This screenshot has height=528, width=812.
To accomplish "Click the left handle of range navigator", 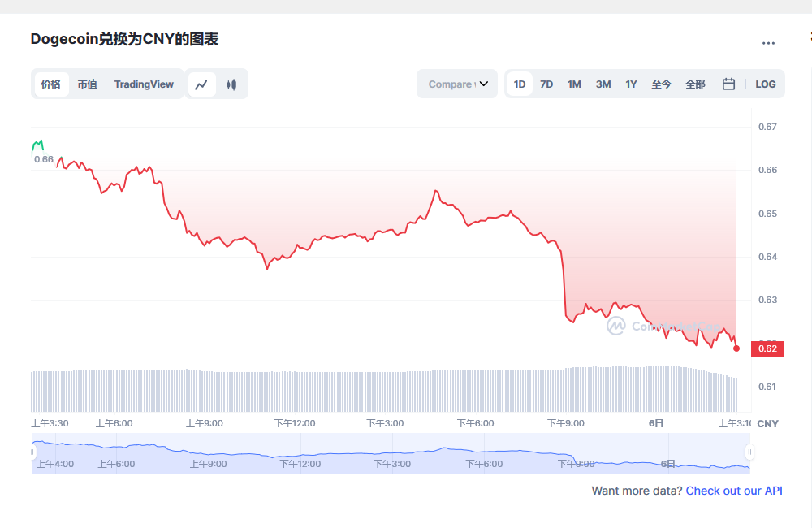I will 32,452.
